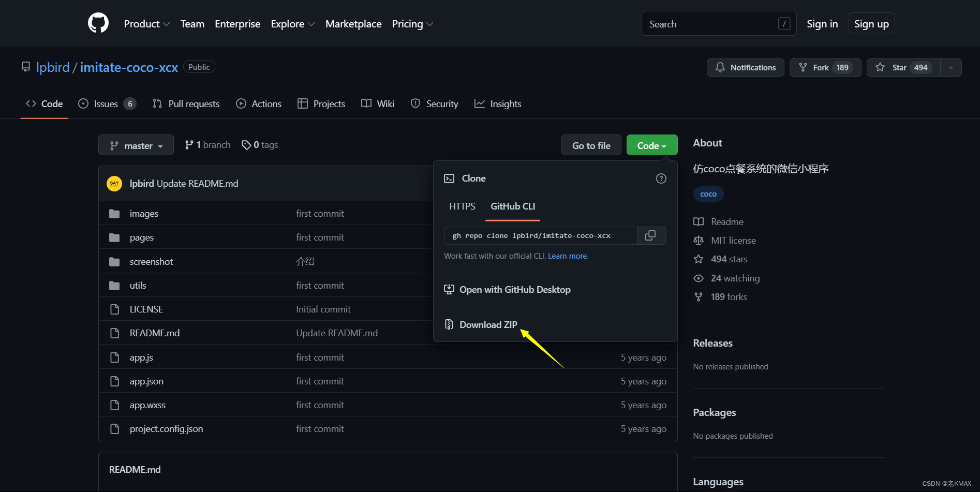Image resolution: width=980 pixels, height=492 pixels.
Task: Open the clone help question mark icon
Action: pyautogui.click(x=661, y=178)
